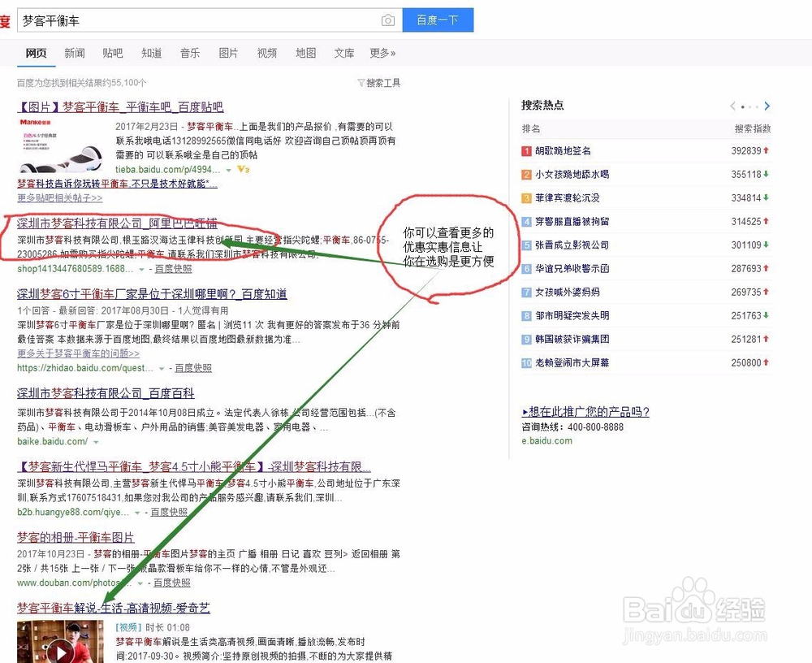Open 深圳市梦客科技有限公司_百度百科 result
The height and width of the screenshot is (663, 812).
(106, 393)
